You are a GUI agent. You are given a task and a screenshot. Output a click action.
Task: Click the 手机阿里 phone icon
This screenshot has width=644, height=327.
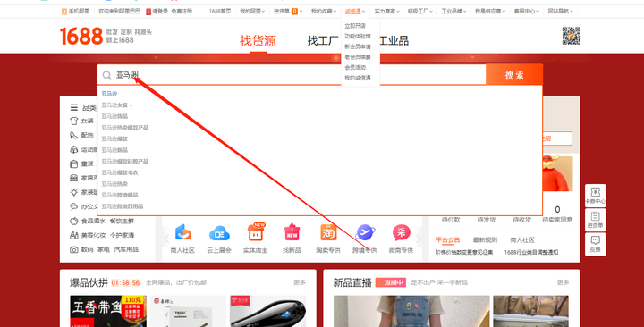(64, 12)
